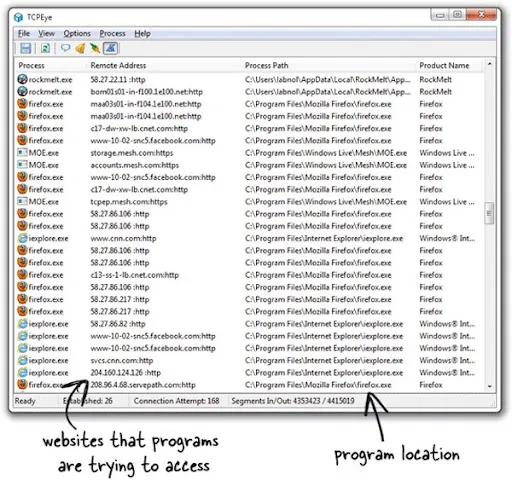Sort by the Process Path column header

(x=266, y=65)
